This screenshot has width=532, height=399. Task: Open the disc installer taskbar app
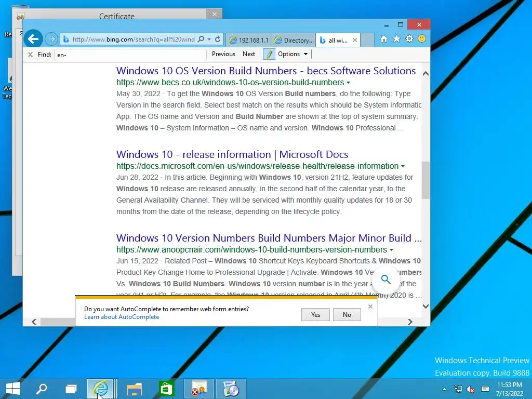tap(231, 389)
